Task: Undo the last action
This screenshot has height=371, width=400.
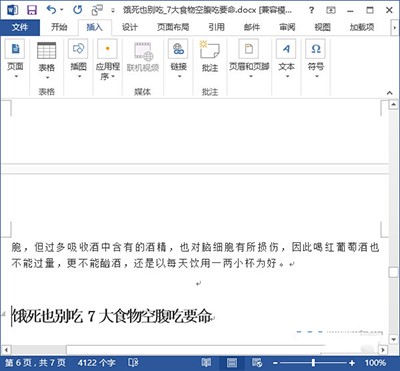Action: pyautogui.click(x=52, y=10)
